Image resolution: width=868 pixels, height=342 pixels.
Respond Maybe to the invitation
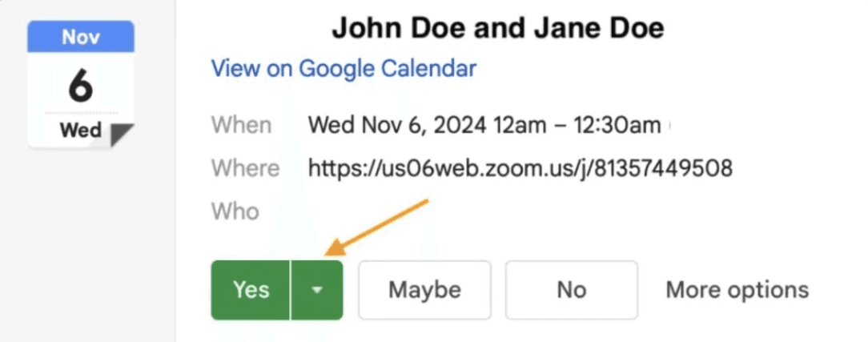coord(424,290)
